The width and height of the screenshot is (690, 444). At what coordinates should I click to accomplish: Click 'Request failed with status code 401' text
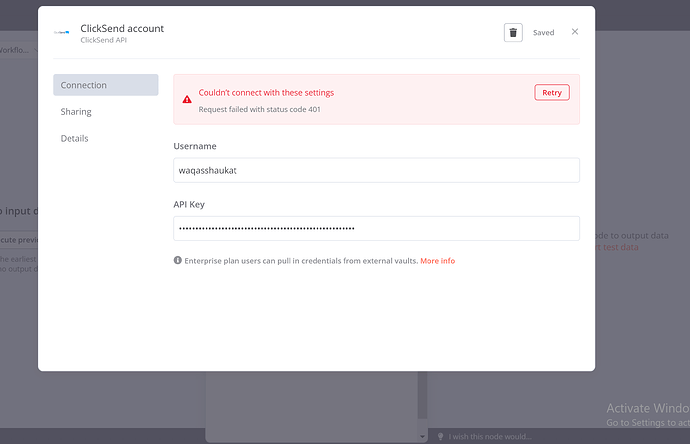(x=260, y=109)
